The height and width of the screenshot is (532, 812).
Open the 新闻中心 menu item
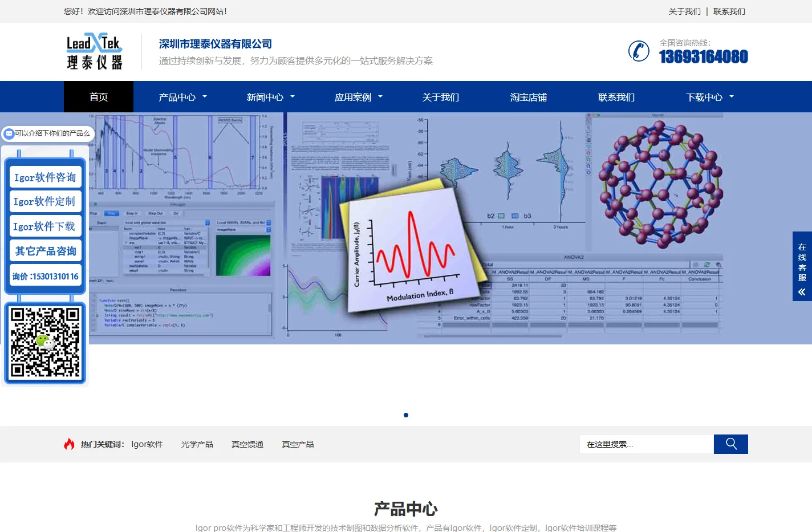265,98
